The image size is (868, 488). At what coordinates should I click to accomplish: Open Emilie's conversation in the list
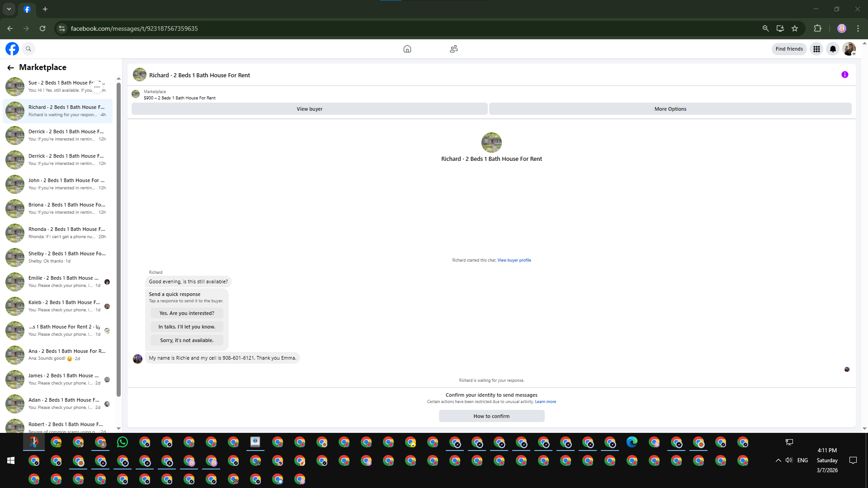pos(58,282)
